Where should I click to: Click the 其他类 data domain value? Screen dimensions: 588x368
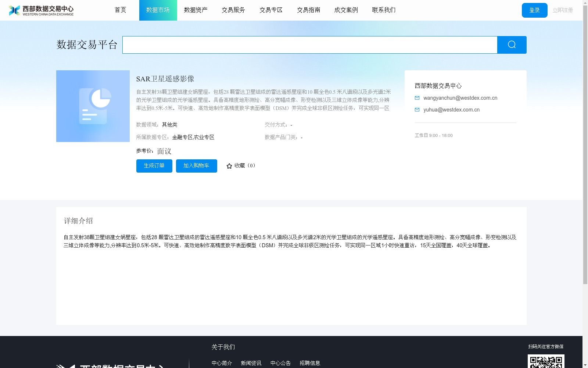pos(170,125)
